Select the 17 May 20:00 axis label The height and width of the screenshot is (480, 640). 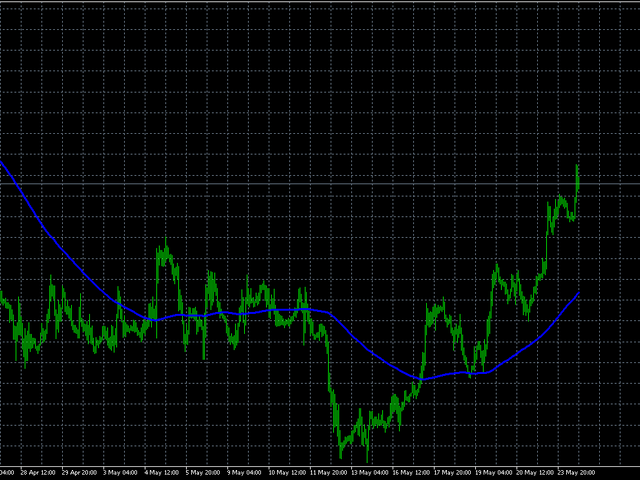pyautogui.click(x=453, y=473)
